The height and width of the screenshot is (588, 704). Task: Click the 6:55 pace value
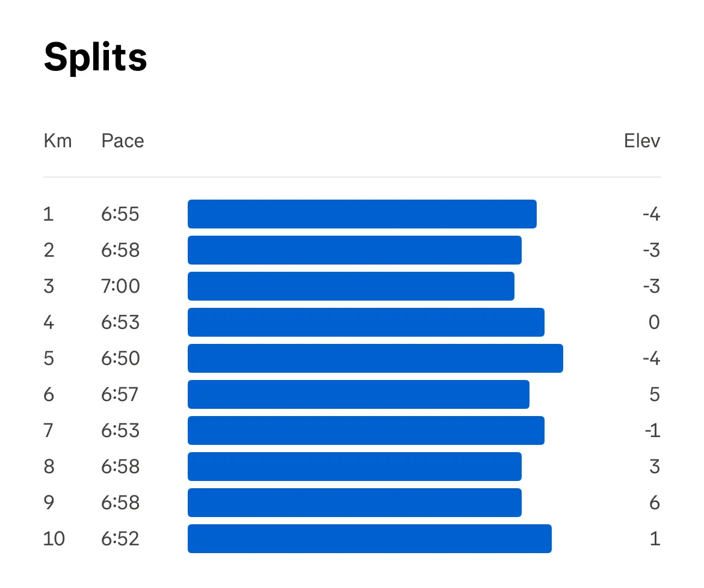[120, 214]
